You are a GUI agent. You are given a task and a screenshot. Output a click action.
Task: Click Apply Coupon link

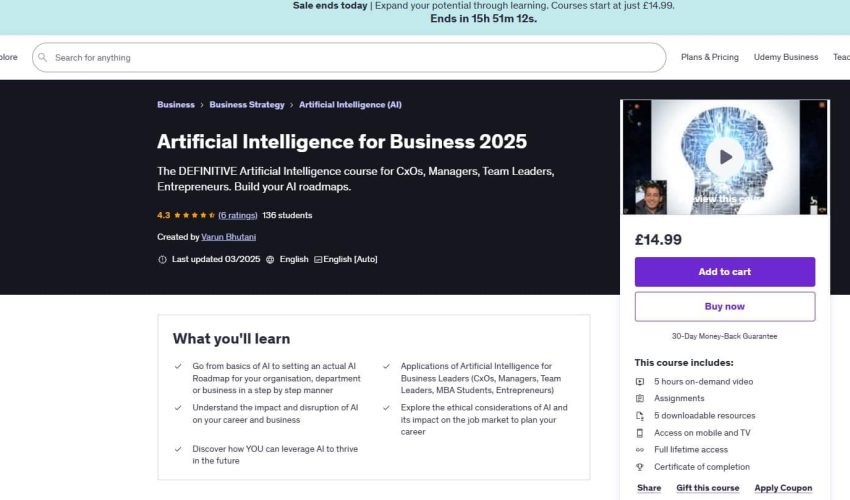[783, 488]
